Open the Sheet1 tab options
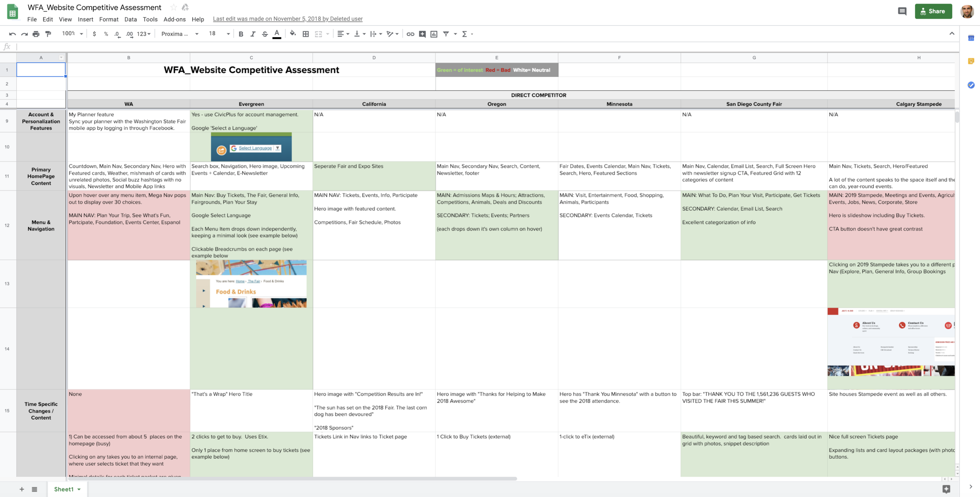 79,489
